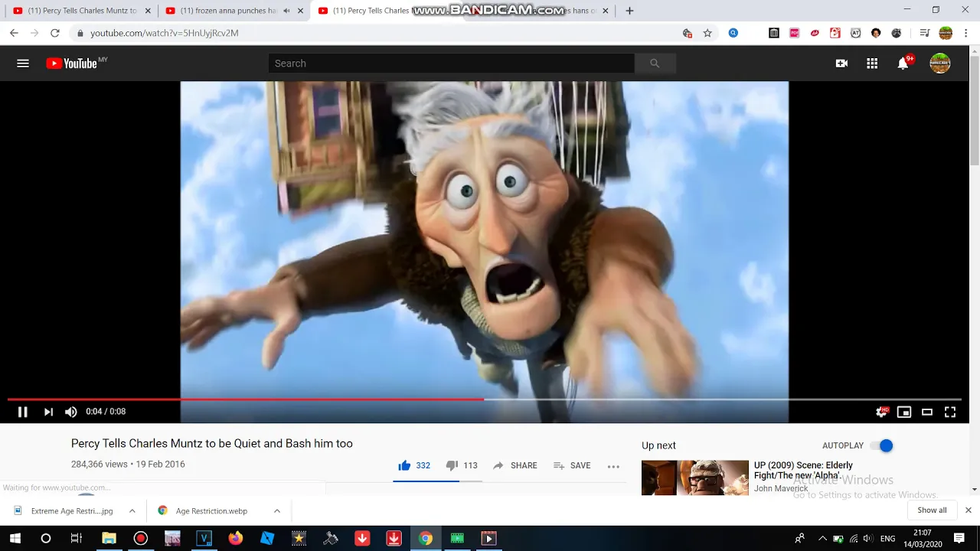This screenshot has width=980, height=551.
Task: Mute the frozen anna tab audio icon
Action: pos(286,11)
